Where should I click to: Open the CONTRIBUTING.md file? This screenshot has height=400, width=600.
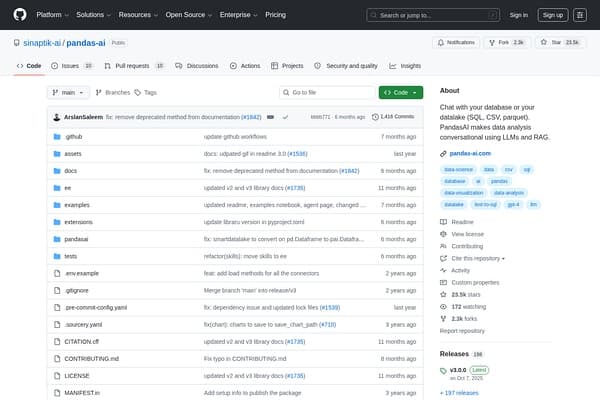pyautogui.click(x=91, y=359)
